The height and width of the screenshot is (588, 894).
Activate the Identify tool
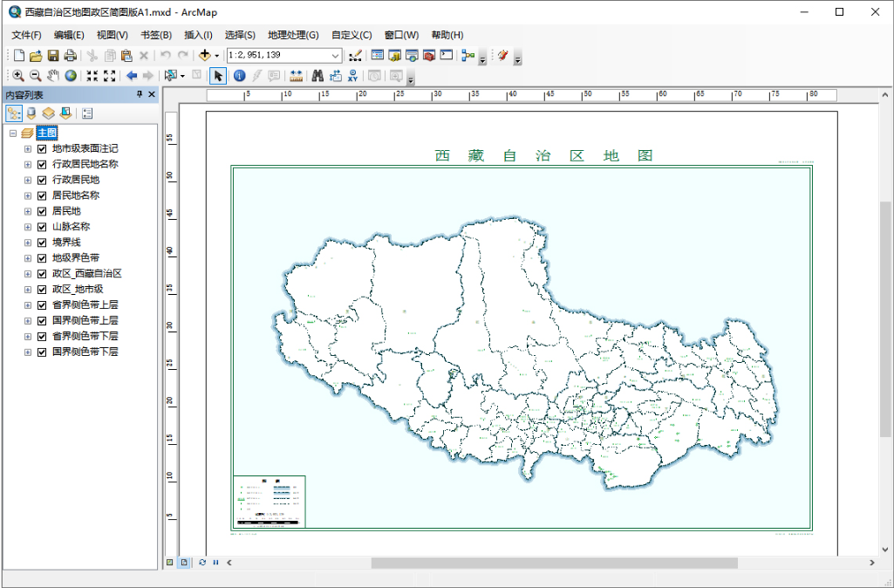(x=239, y=76)
